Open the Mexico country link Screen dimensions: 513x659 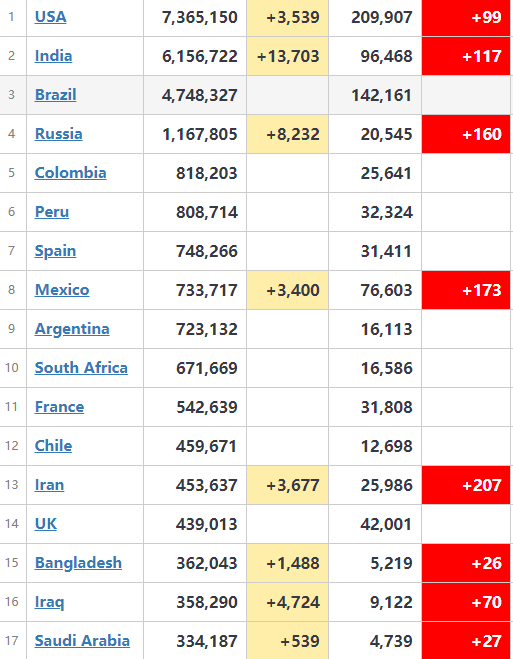click(x=62, y=290)
